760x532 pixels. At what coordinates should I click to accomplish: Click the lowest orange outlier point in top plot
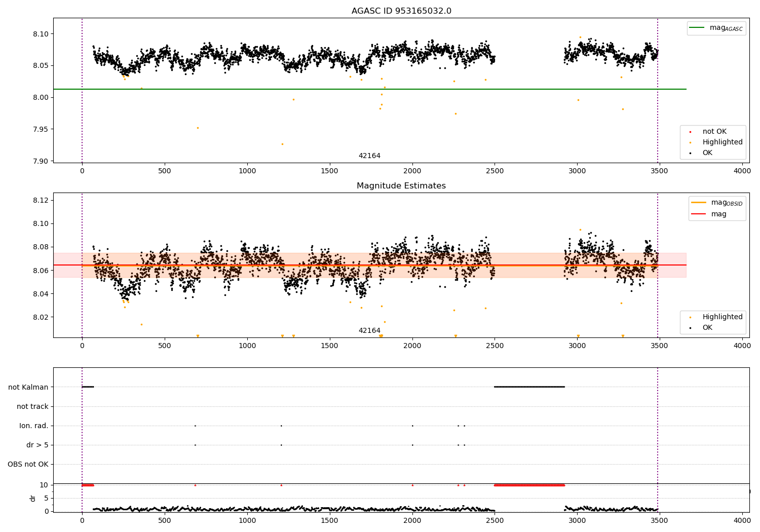(x=282, y=144)
